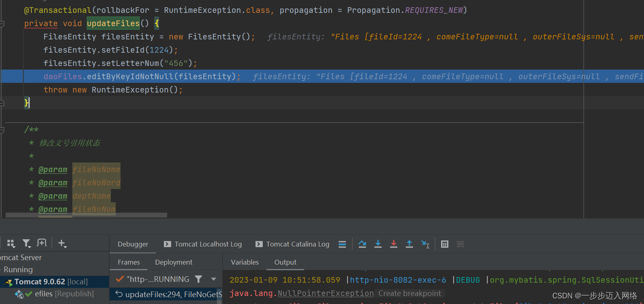Click the fileNoName param in Javadoc

[x=96, y=169]
